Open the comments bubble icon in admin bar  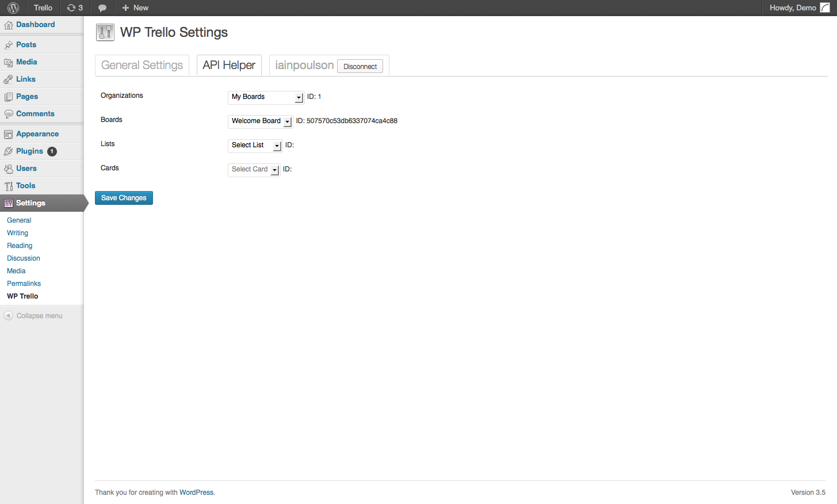(102, 8)
